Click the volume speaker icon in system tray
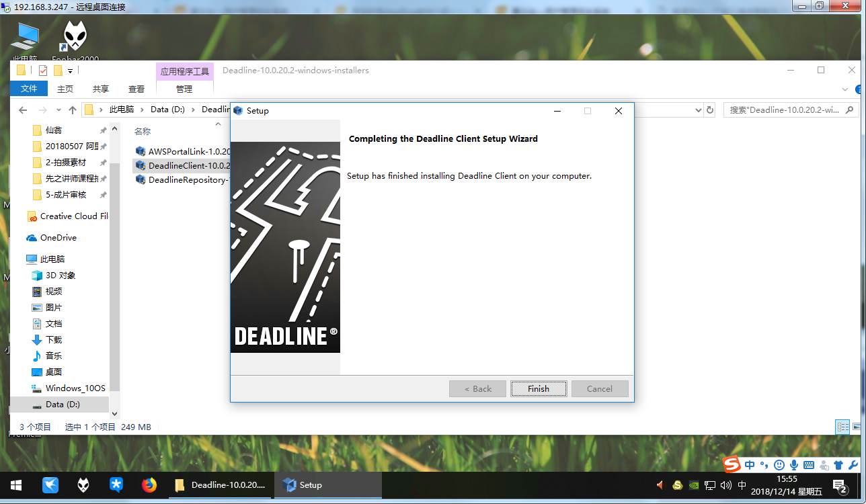866x504 pixels. click(x=725, y=485)
